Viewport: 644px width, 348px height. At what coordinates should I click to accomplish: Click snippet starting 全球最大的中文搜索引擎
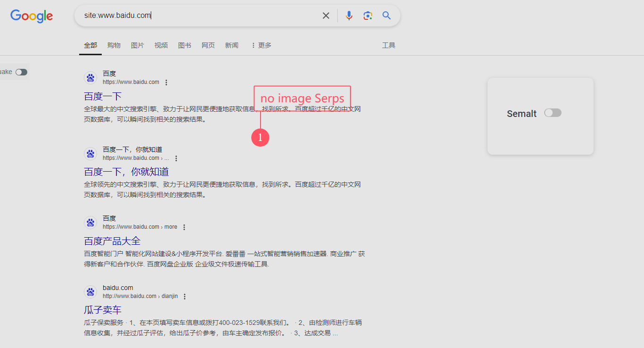(x=222, y=114)
